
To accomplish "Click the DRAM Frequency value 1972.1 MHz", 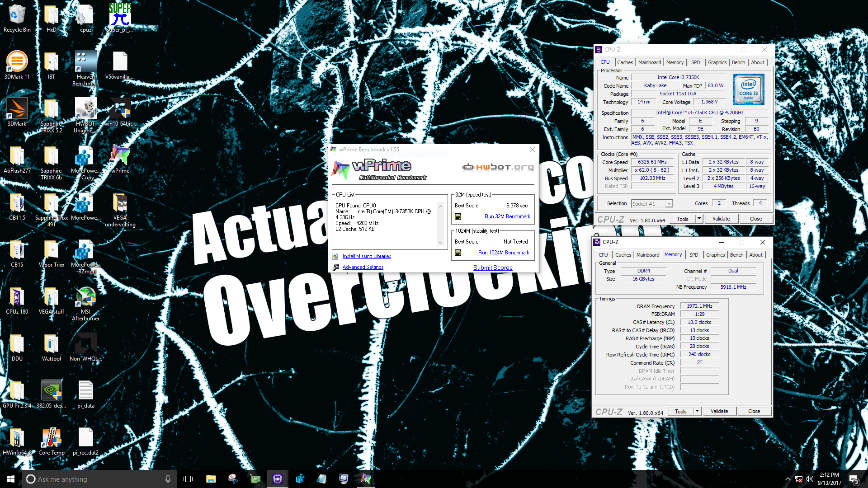I will click(699, 306).
